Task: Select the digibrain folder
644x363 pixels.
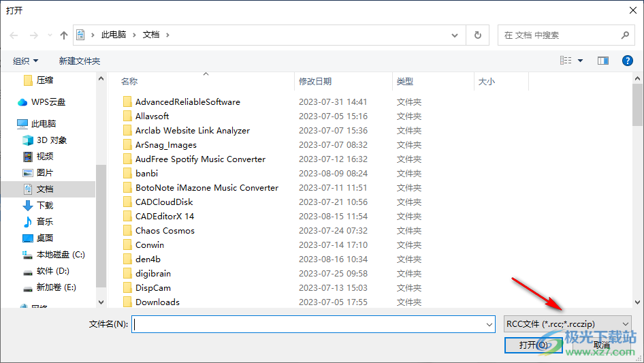Action: coord(152,274)
